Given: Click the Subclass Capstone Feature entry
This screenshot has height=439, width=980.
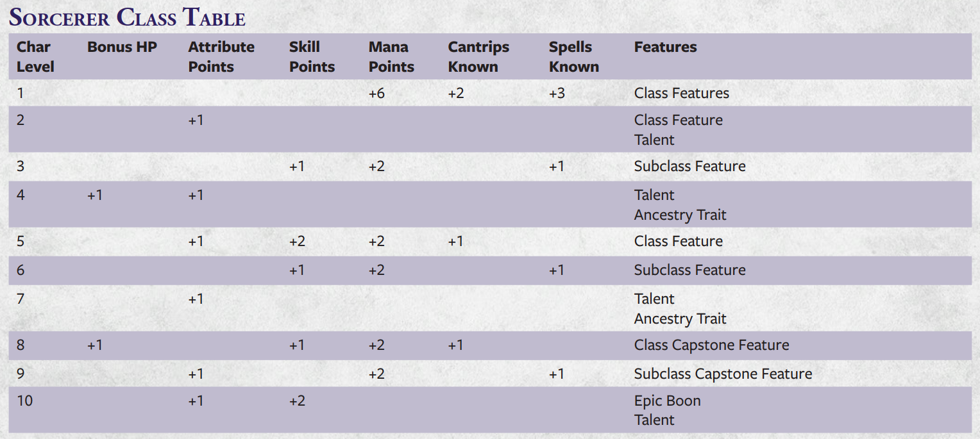Looking at the screenshot, I should coord(723,374).
